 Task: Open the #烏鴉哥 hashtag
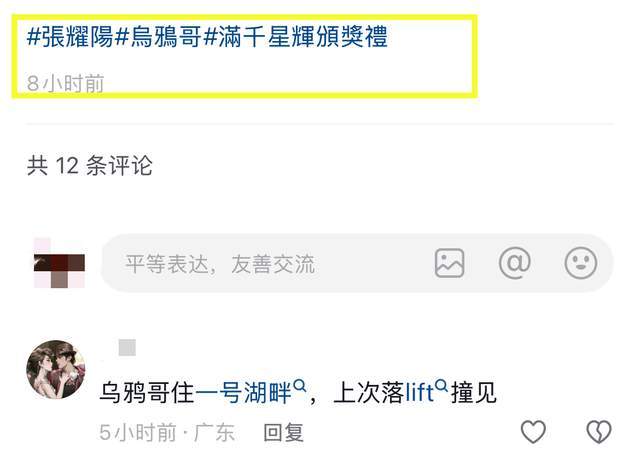pos(158,36)
